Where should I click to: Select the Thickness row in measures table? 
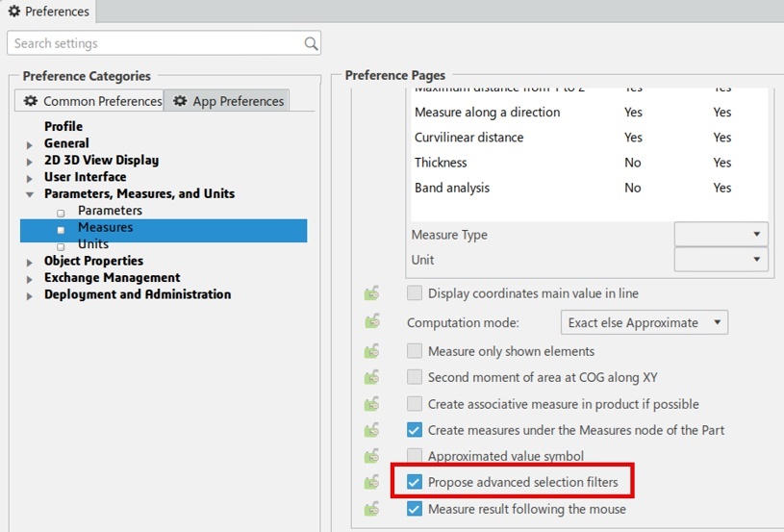pos(441,163)
